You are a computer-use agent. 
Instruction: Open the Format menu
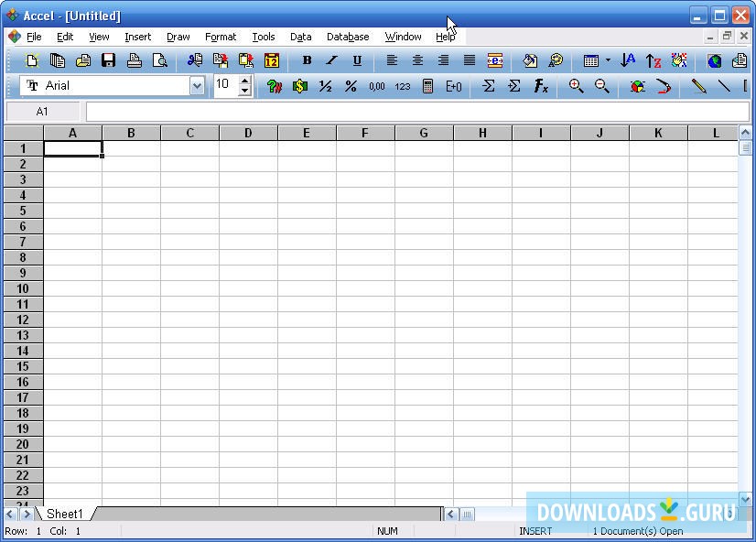221,37
